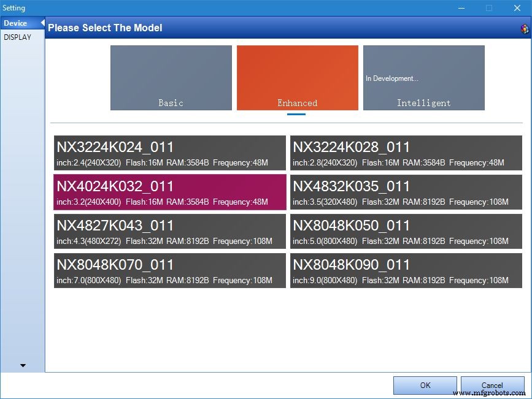Viewport: 532px width, 399px height.
Task: Dismiss the dialog with Cancel
Action: coord(493,385)
